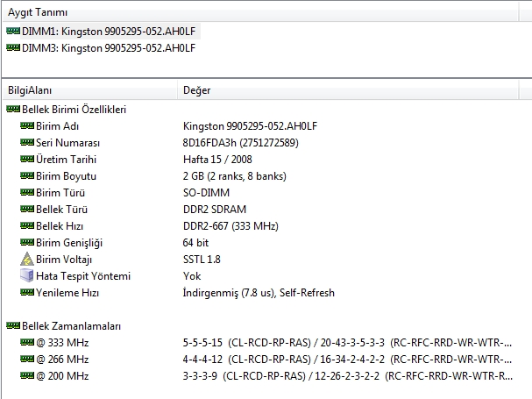Click the Yok value
The width and height of the screenshot is (532, 399).
[x=192, y=275]
